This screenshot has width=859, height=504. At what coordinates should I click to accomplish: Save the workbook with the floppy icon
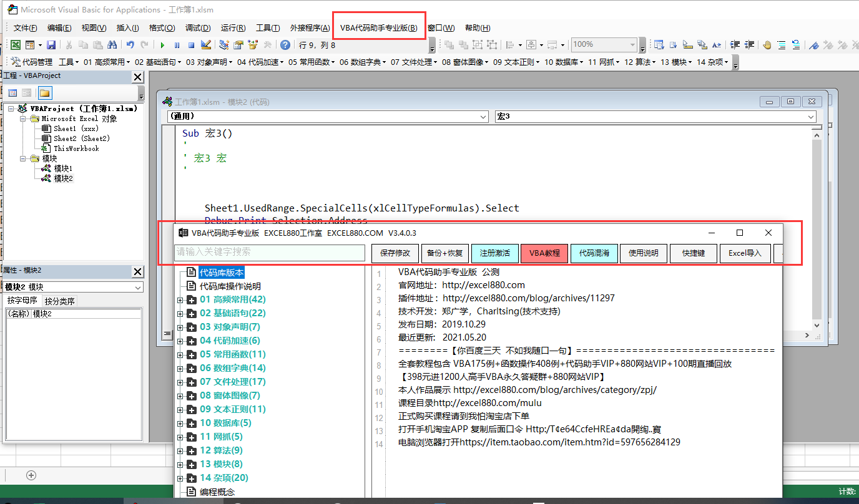51,45
